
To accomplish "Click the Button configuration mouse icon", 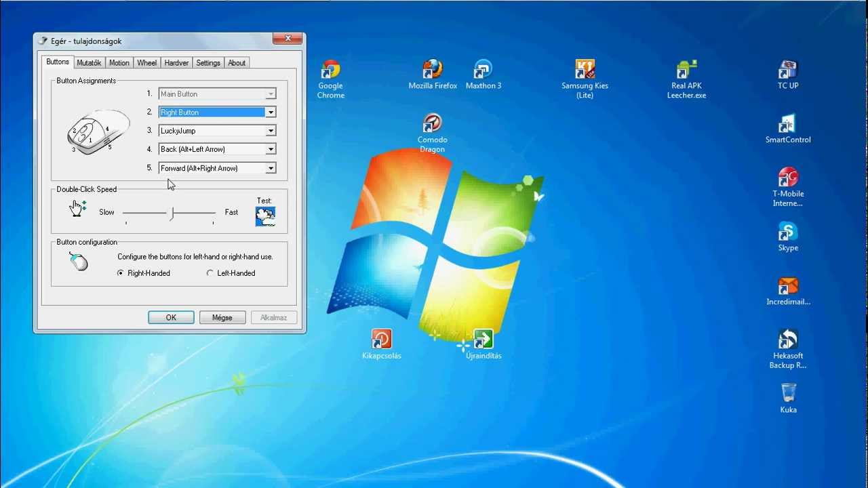I will (x=79, y=261).
